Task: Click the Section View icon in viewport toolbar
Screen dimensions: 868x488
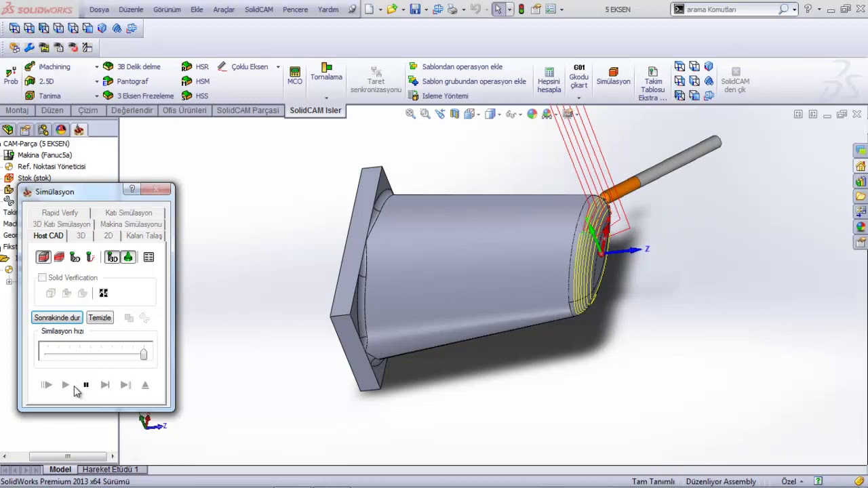Action: (x=455, y=114)
